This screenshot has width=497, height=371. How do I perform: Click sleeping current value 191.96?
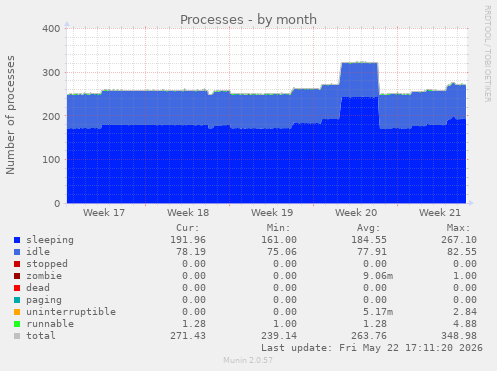pos(188,240)
